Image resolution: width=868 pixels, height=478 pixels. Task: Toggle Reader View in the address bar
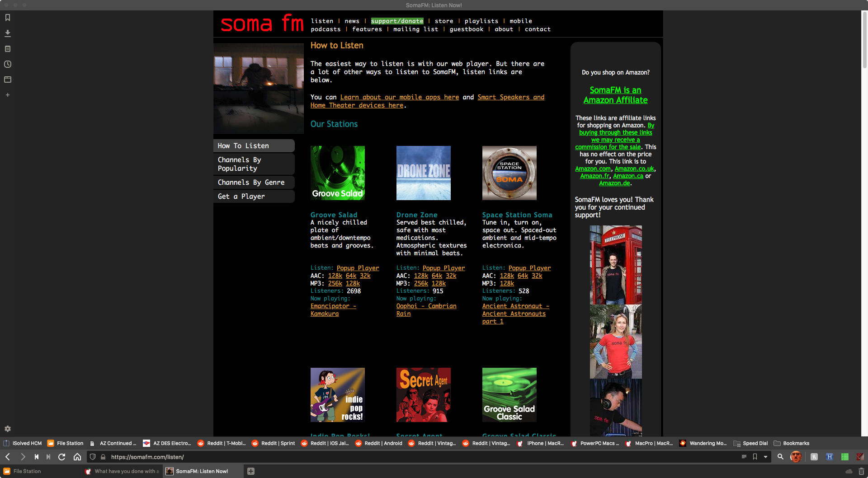point(744,457)
